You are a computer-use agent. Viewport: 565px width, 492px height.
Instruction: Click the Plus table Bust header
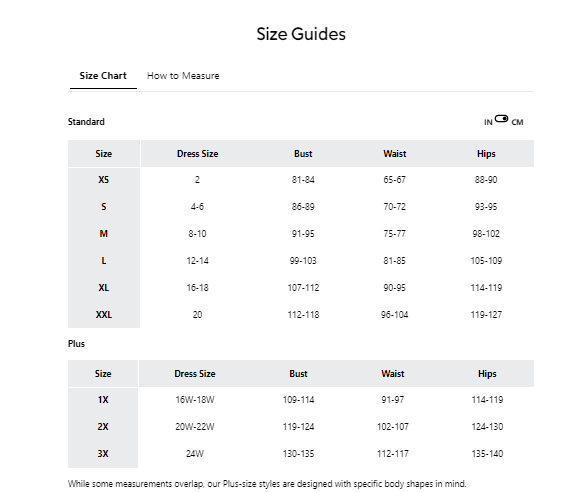[x=298, y=374]
